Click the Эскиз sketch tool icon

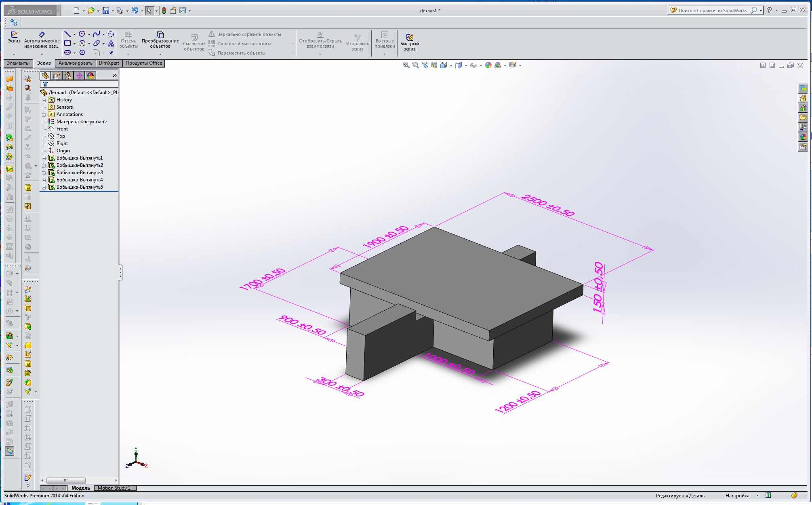(14, 35)
